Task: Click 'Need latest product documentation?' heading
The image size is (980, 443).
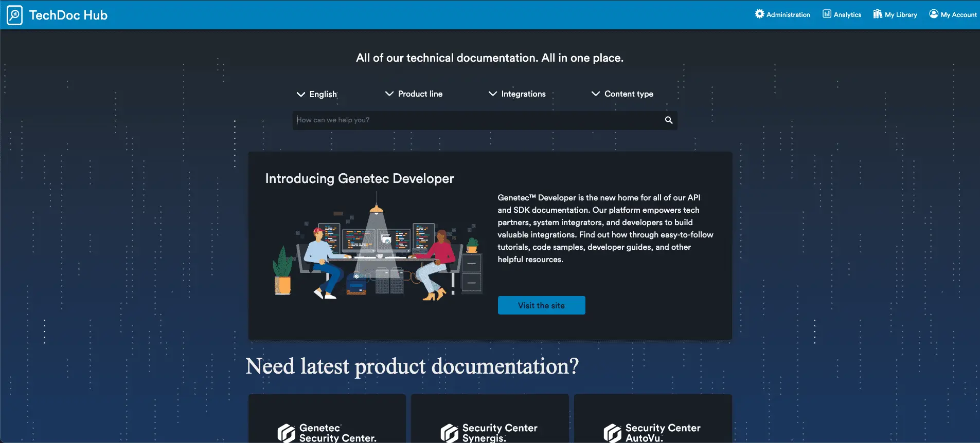Action: coord(412,367)
